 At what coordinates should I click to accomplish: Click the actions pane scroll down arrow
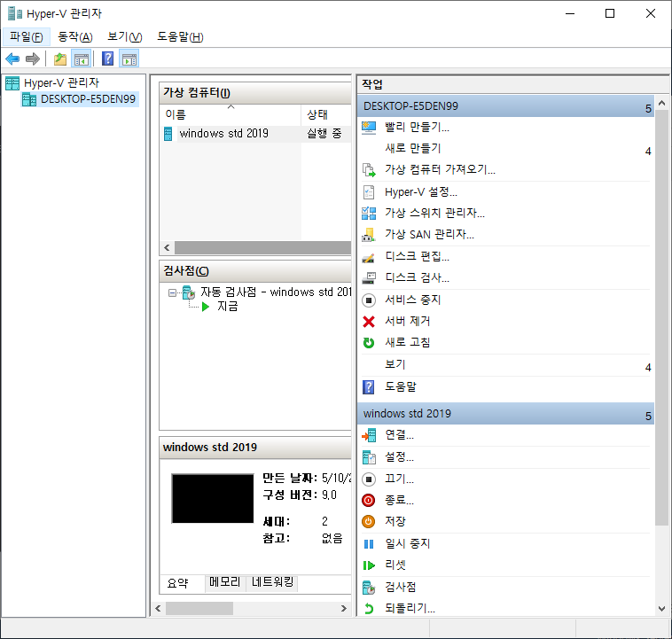pos(661,609)
